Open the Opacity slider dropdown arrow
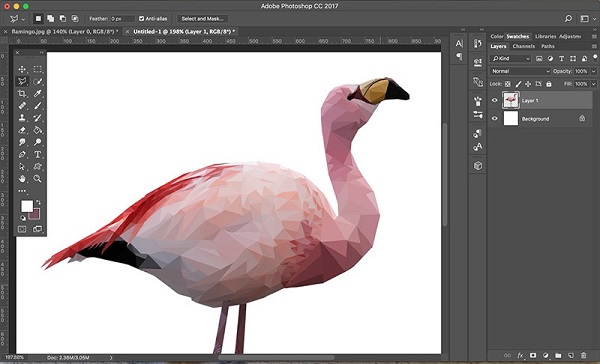This screenshot has height=364, width=600. (x=594, y=71)
